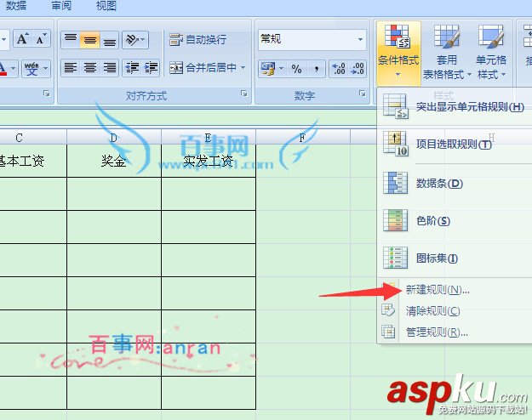Select the cell labeled 实发工资
The height and width of the screenshot is (420, 532).
tap(209, 161)
